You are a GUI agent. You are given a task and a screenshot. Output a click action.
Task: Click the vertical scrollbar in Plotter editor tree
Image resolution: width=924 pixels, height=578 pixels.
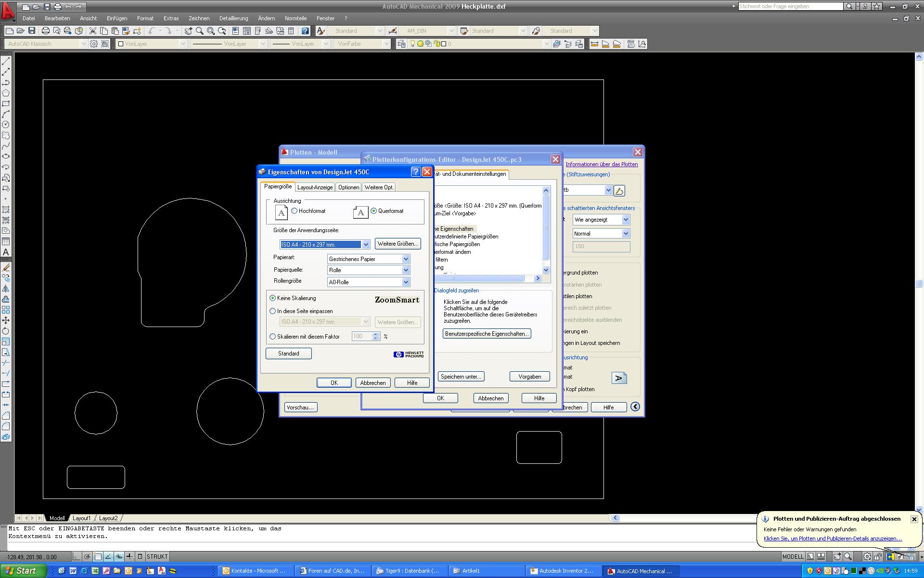coord(546,230)
